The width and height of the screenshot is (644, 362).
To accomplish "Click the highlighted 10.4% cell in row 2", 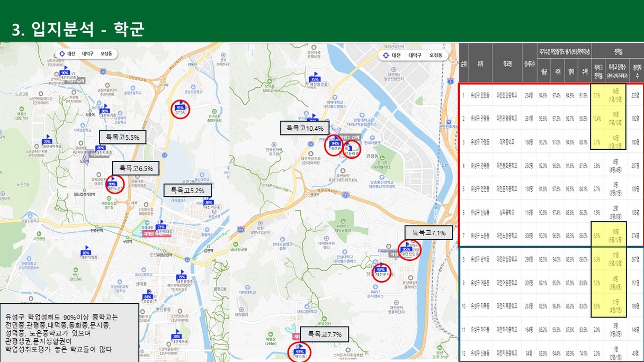I will 597,119.
